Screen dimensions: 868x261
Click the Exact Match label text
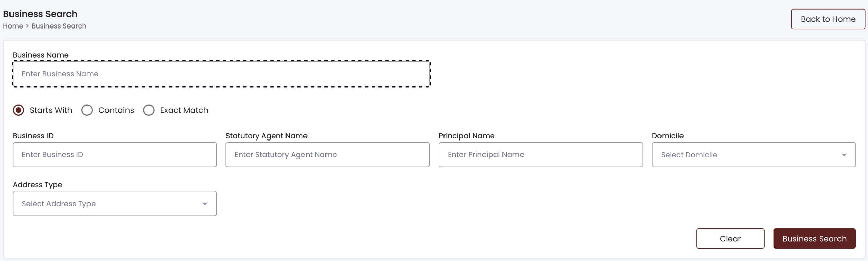[184, 110]
